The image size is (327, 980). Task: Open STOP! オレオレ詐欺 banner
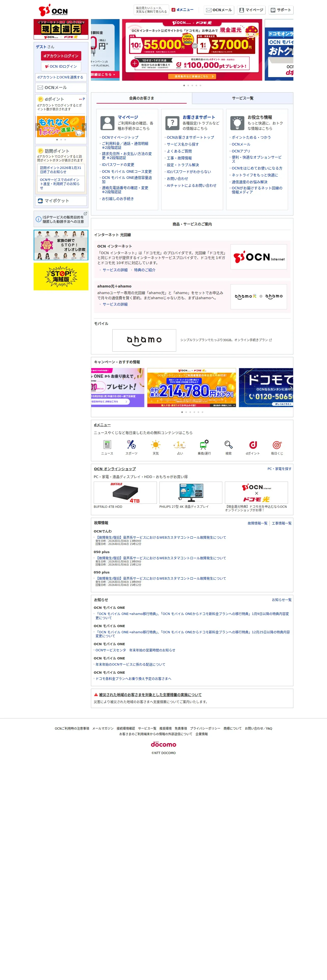click(61, 245)
